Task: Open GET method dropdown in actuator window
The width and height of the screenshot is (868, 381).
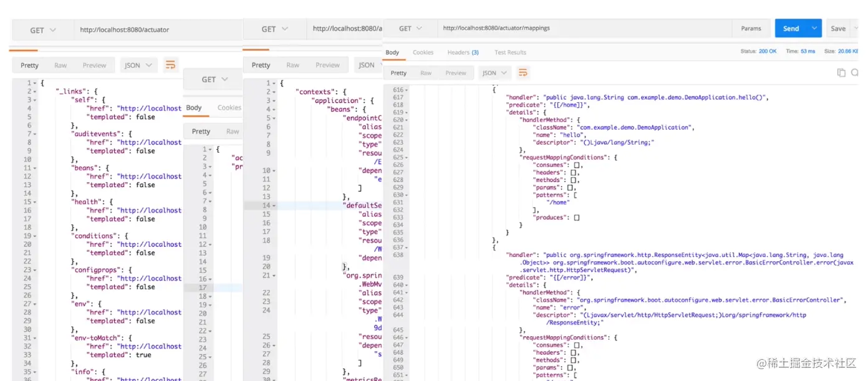Action: [43, 30]
